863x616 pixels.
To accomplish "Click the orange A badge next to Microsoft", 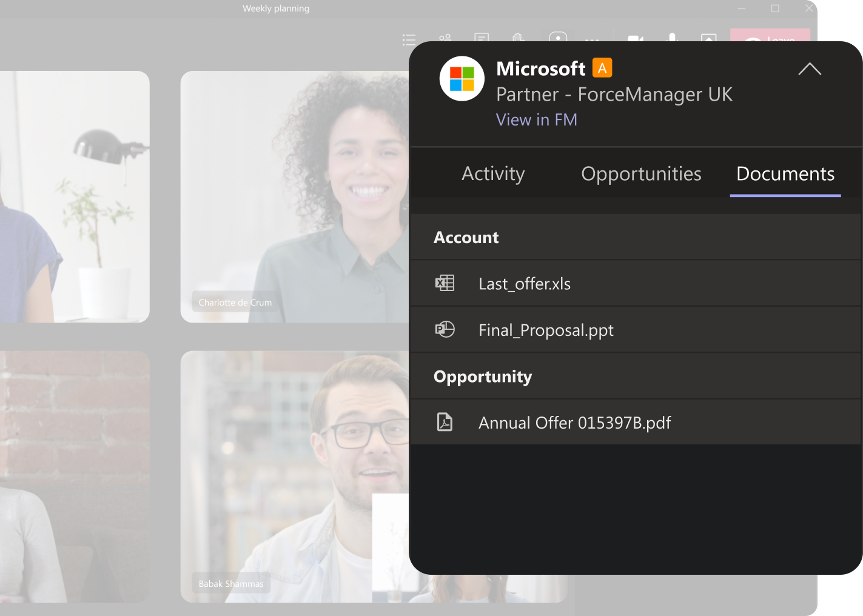I will (602, 68).
